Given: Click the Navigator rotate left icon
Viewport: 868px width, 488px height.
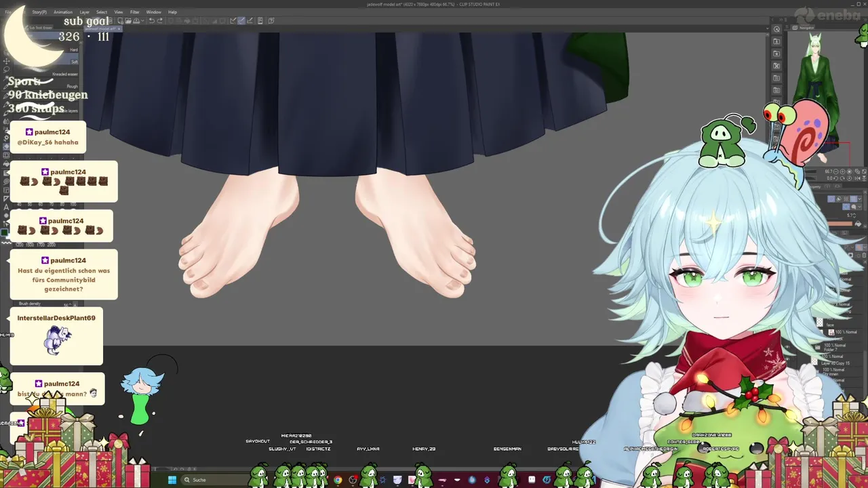Looking at the screenshot, I should (x=835, y=178).
